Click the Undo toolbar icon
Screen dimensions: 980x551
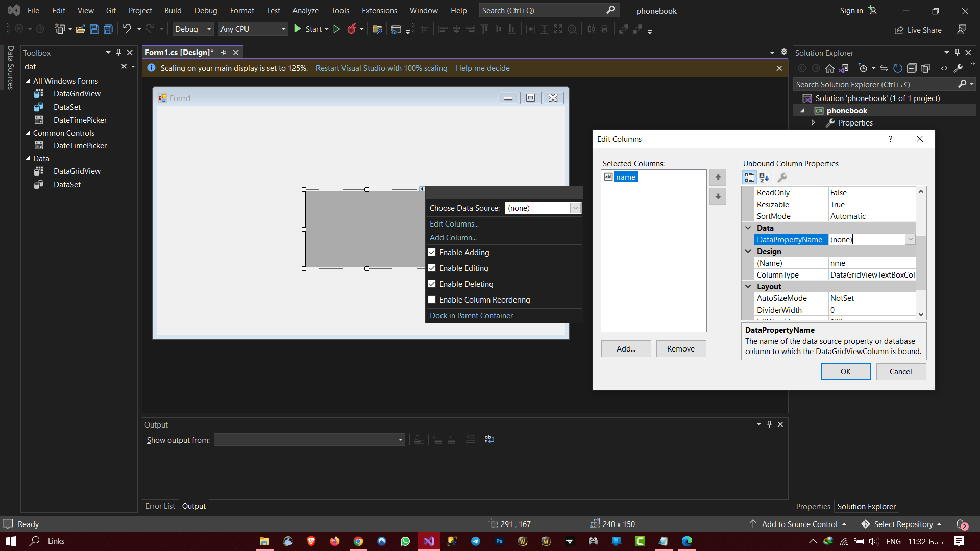pyautogui.click(x=127, y=29)
